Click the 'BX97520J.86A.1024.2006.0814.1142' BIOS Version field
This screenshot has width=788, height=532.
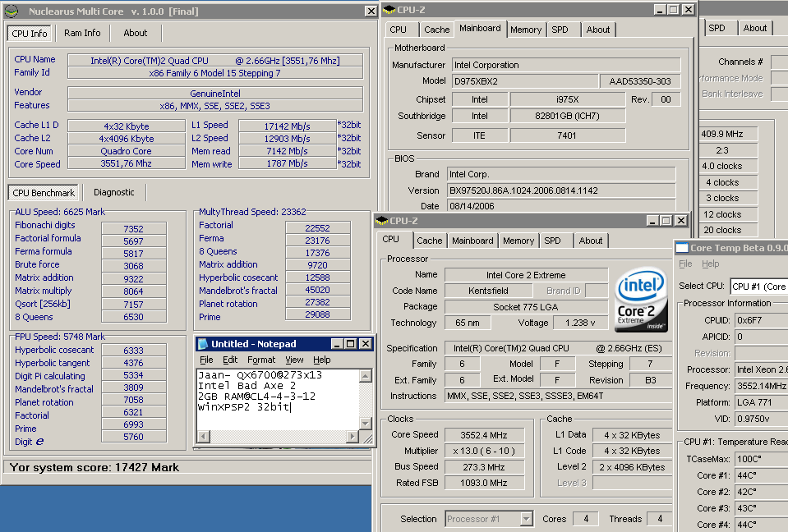[561, 190]
